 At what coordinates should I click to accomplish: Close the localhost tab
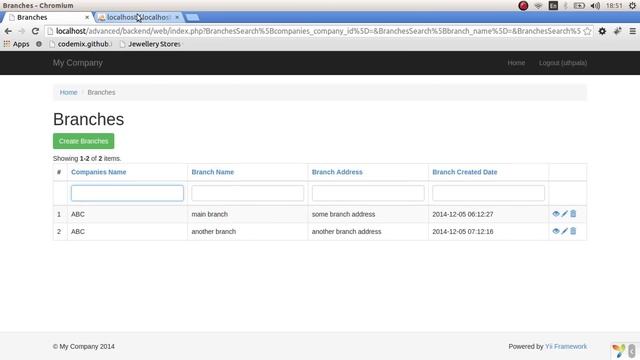(x=177, y=17)
